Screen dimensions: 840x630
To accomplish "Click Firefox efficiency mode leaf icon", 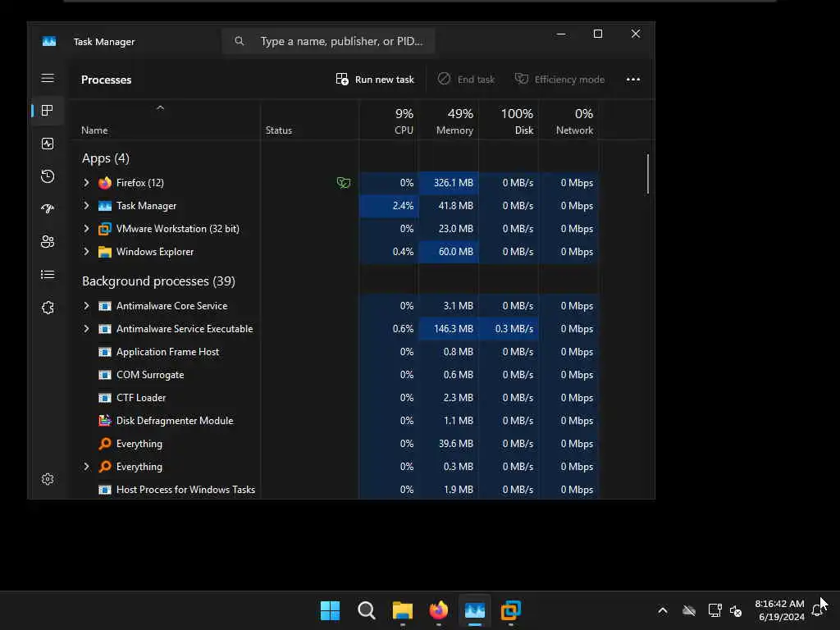I will [344, 183].
